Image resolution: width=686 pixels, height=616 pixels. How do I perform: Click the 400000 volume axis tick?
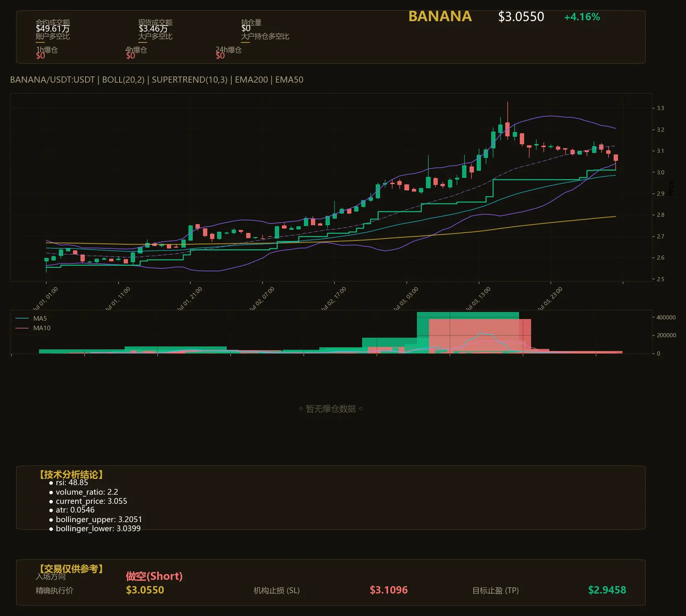point(666,317)
